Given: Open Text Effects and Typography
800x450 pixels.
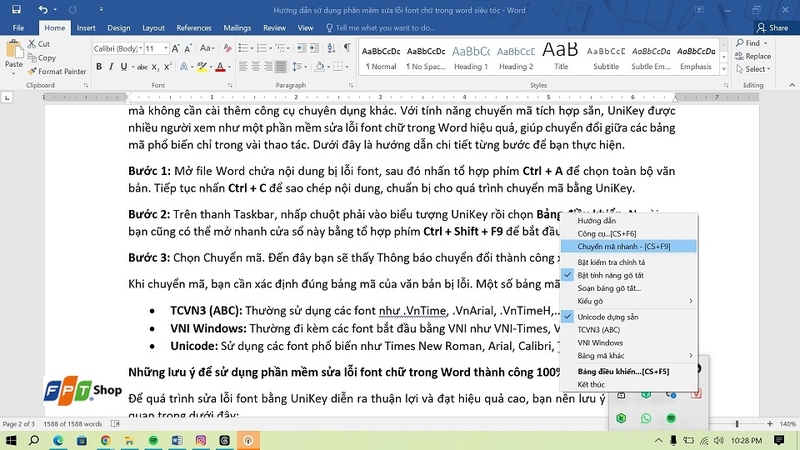Looking at the screenshot, I should click(185, 67).
